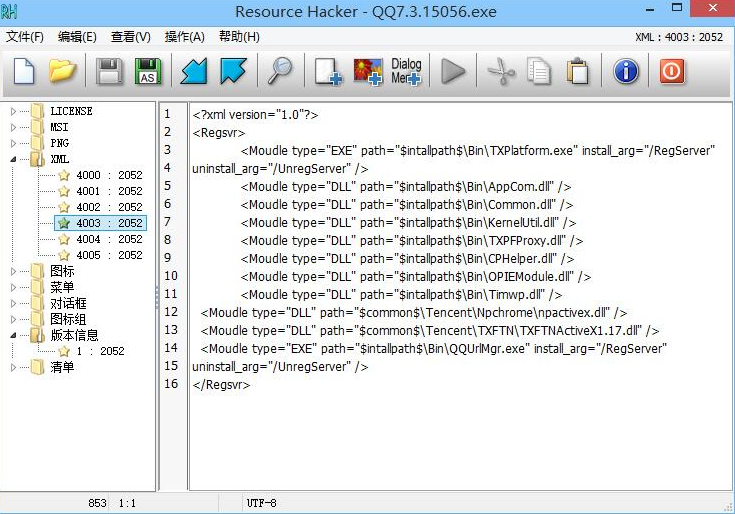Click the UTF-8 encoding status field
735x514 pixels.
pyautogui.click(x=262, y=503)
